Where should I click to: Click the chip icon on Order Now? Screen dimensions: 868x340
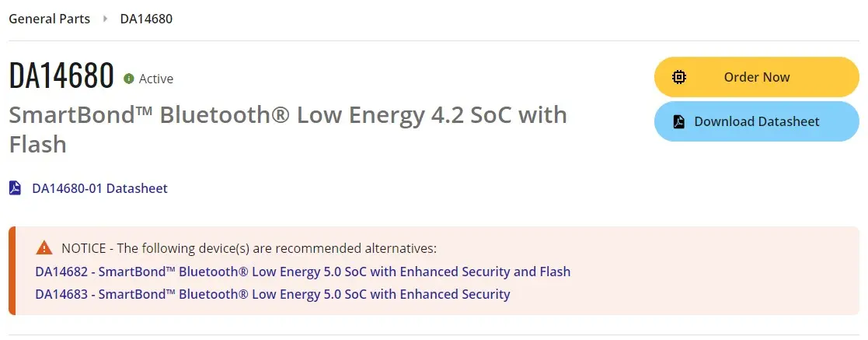(x=679, y=77)
